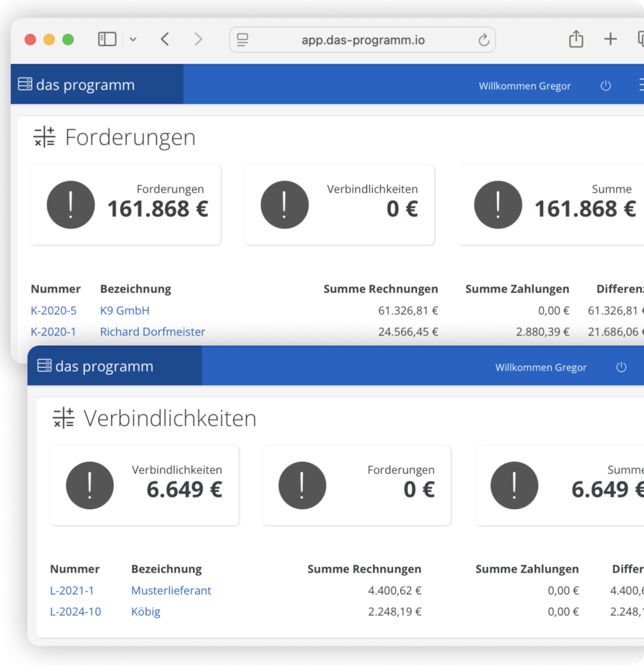Viewport: 644px width, 665px height.
Task: Click the alert icon on the Verbindlichkeiten 0 € card
Action: coord(284,205)
